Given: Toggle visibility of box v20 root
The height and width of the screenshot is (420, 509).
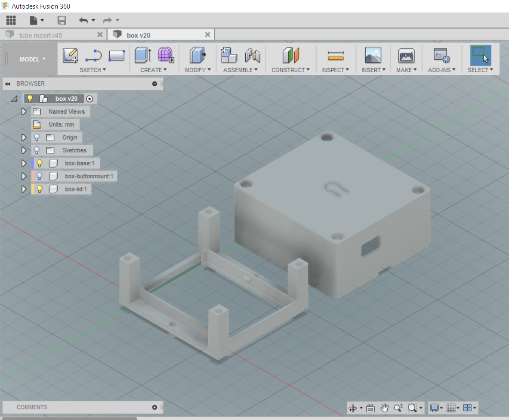Looking at the screenshot, I should click(30, 99).
